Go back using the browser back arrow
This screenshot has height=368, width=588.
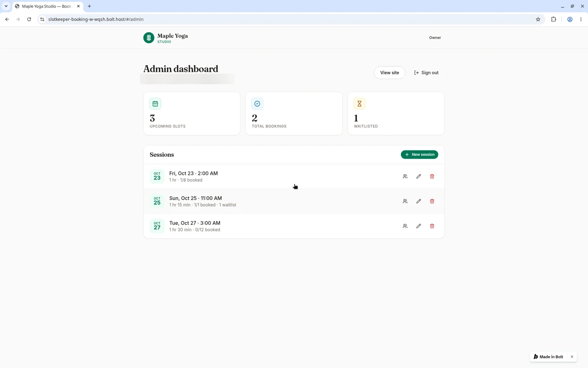[x=7, y=19]
